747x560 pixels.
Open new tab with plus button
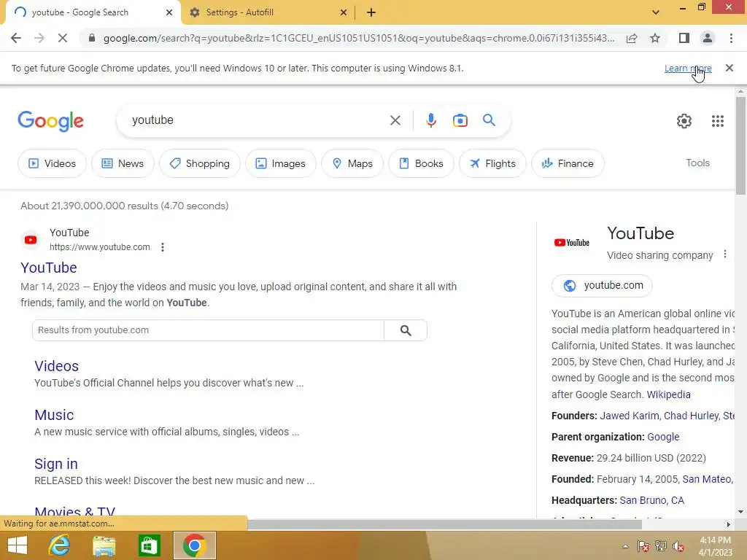click(371, 12)
